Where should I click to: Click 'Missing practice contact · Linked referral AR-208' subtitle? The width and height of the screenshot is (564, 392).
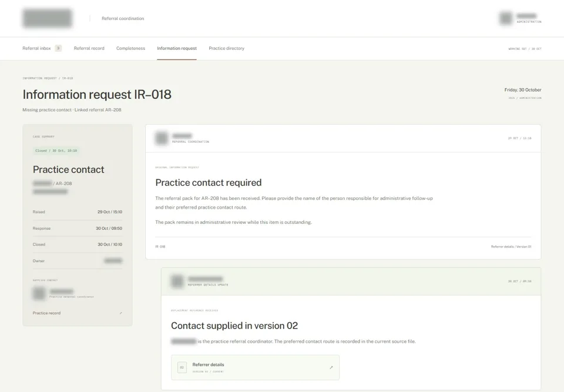(x=72, y=110)
